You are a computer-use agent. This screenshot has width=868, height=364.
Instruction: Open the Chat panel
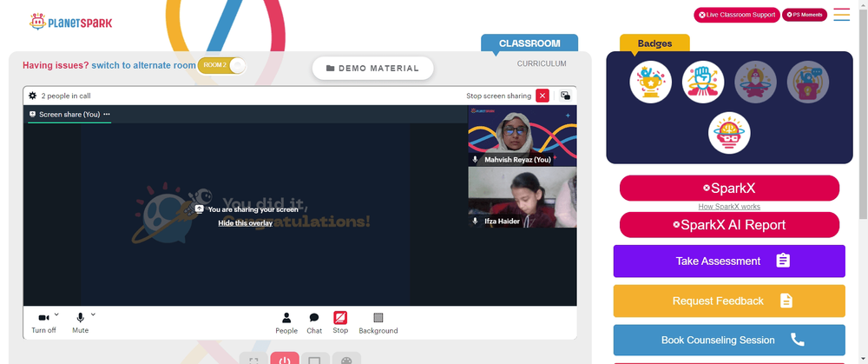[x=314, y=323]
